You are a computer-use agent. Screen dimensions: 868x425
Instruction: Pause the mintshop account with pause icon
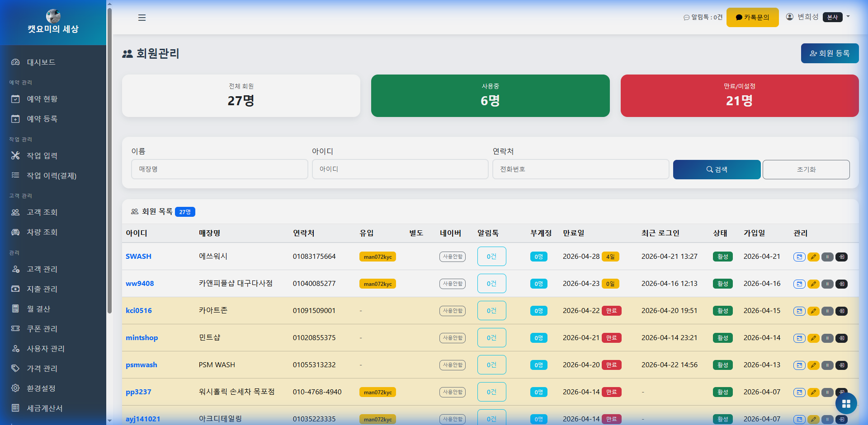point(827,338)
